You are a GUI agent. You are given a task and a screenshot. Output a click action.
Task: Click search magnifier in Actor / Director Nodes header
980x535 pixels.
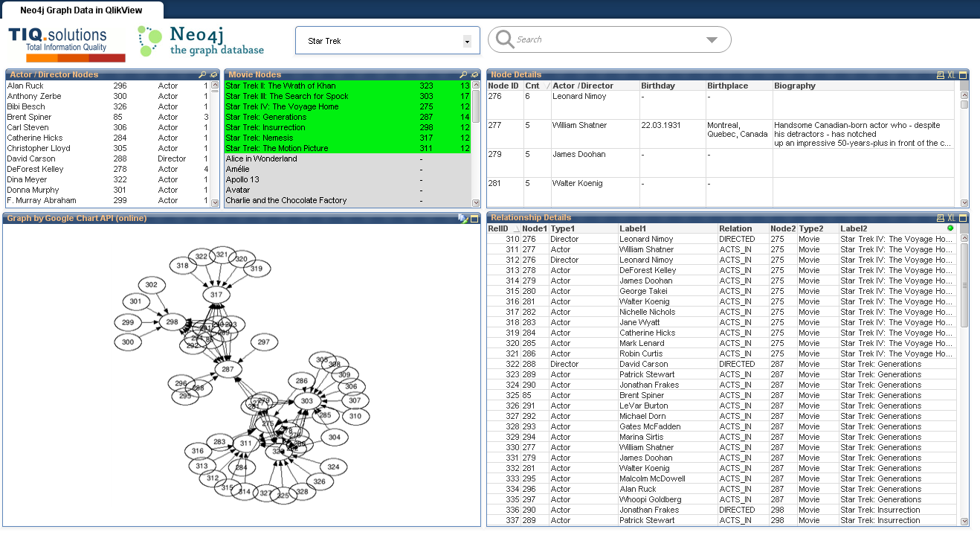tap(202, 75)
